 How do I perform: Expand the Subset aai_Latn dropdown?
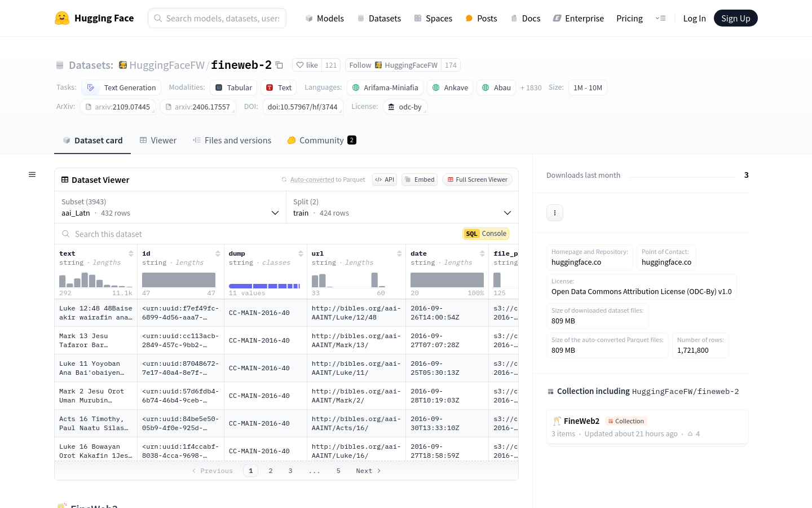[x=170, y=207]
